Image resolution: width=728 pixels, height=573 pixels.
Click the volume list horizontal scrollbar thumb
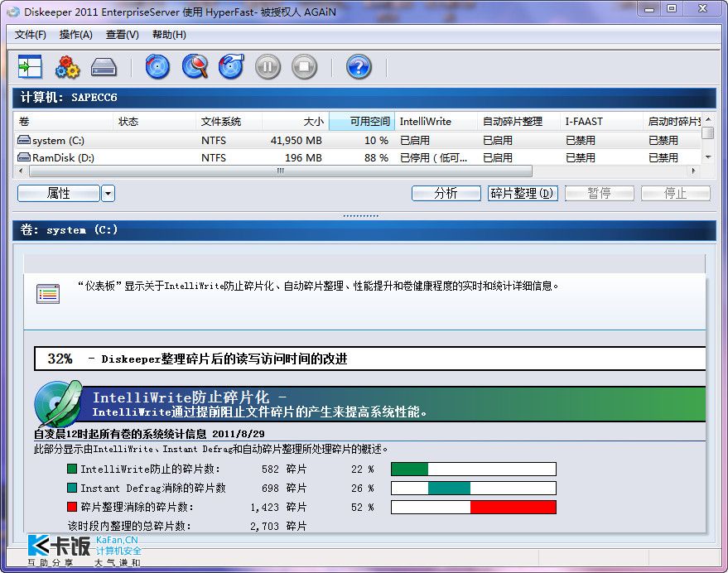[281, 171]
